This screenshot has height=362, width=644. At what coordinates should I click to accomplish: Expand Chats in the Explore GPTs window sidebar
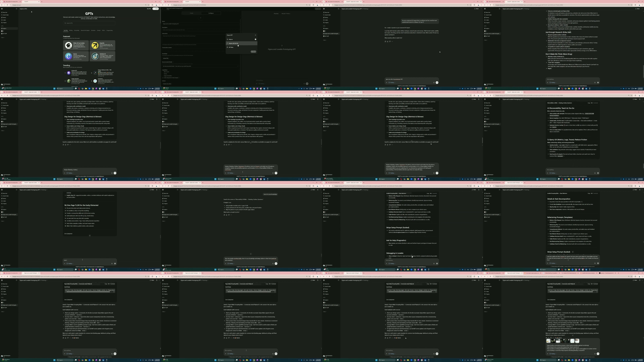point(3,37)
